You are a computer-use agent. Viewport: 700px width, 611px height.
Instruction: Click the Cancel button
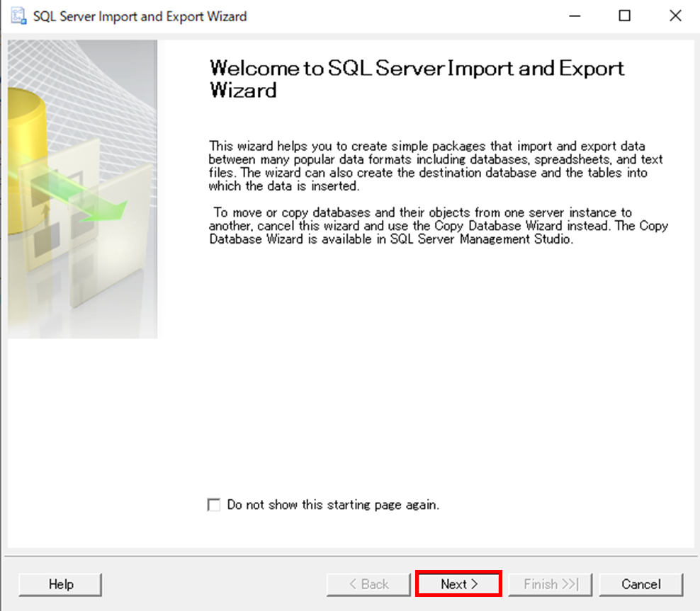640,584
